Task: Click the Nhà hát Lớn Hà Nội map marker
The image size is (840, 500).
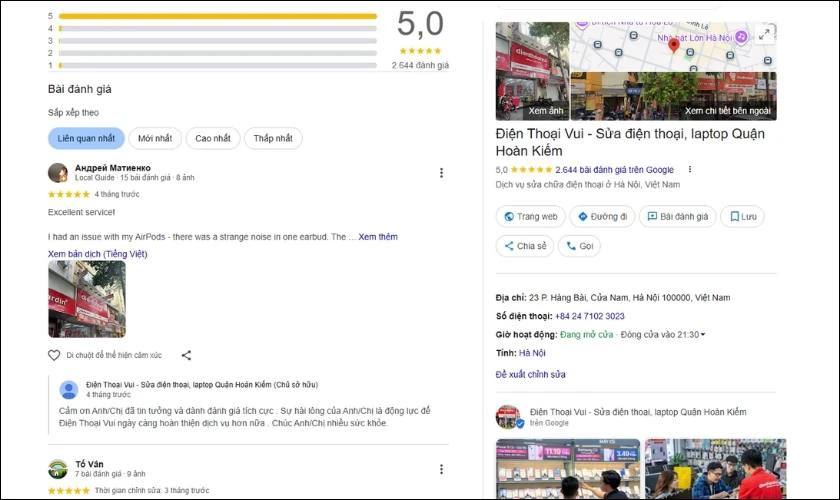Action: click(x=741, y=37)
